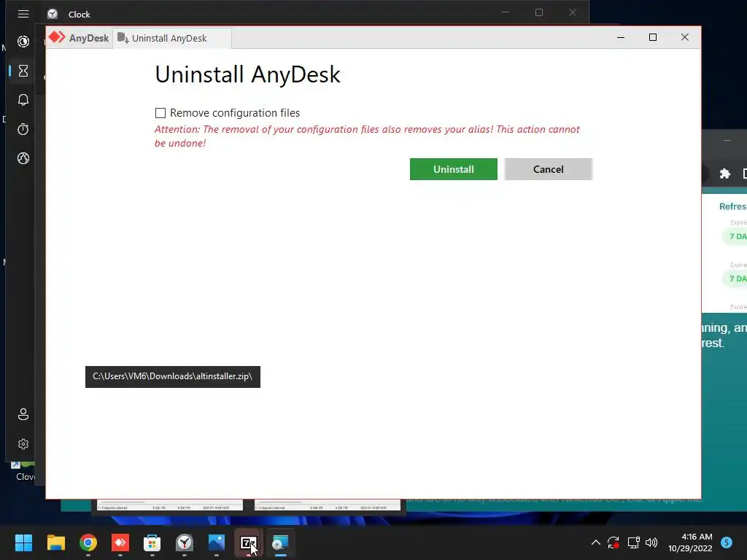Click the green Uninstall button
Image resolution: width=747 pixels, height=560 pixels.
pyautogui.click(x=453, y=169)
